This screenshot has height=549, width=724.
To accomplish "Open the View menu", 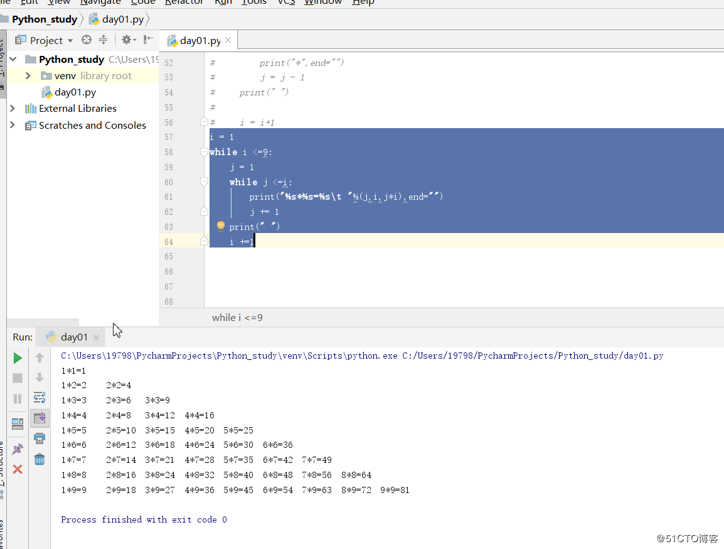I will click(x=59, y=2).
